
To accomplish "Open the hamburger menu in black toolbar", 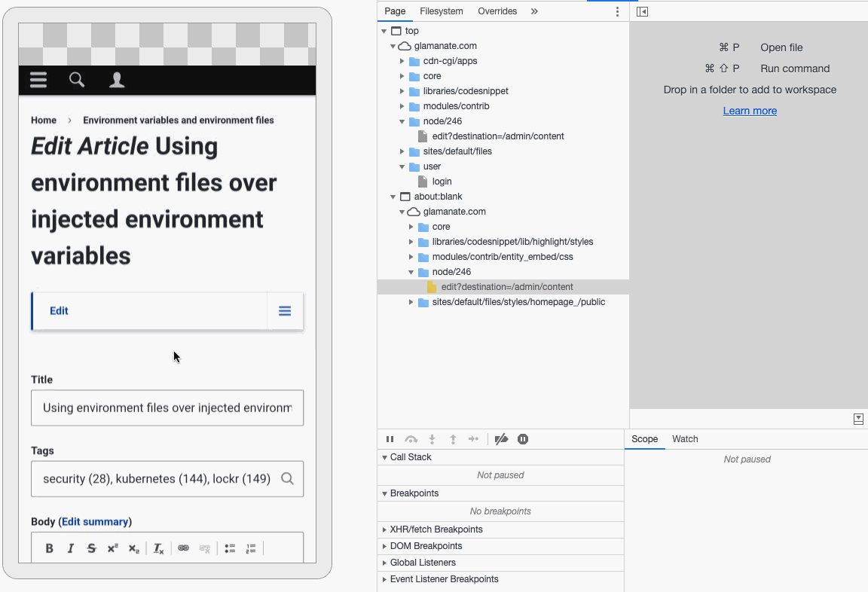I will click(38, 80).
